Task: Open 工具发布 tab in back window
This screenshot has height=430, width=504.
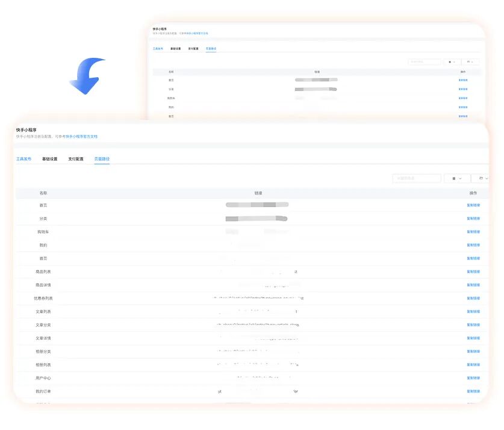Action: [158, 49]
